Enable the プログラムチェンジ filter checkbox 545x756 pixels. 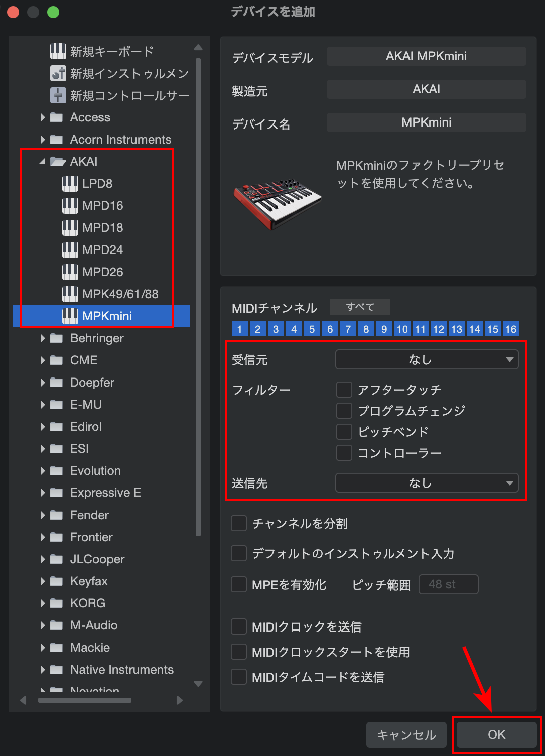pyautogui.click(x=344, y=411)
